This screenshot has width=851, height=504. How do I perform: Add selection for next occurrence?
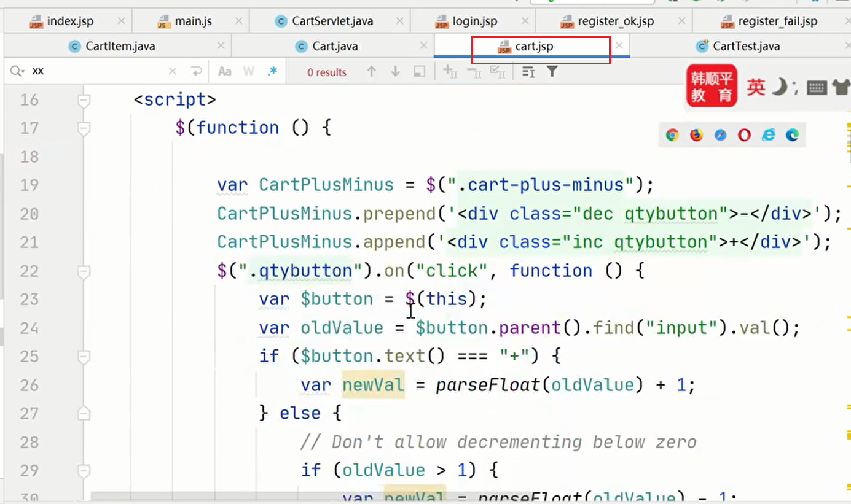[x=450, y=71]
